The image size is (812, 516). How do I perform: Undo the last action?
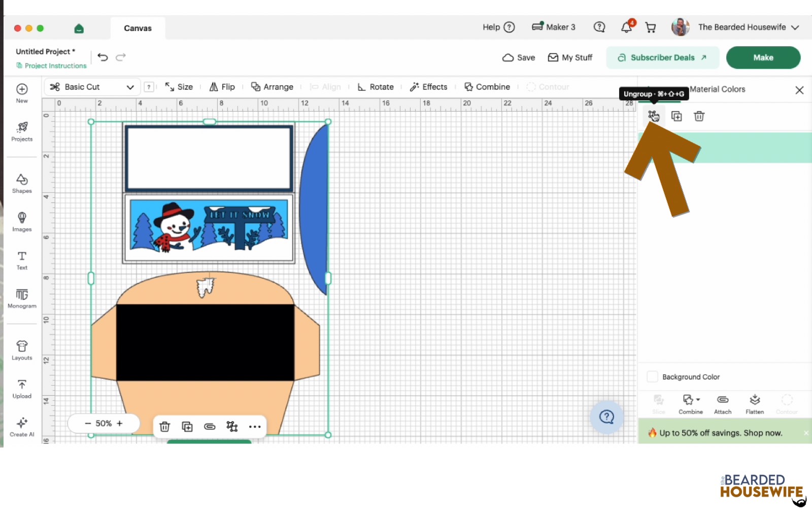pyautogui.click(x=103, y=57)
